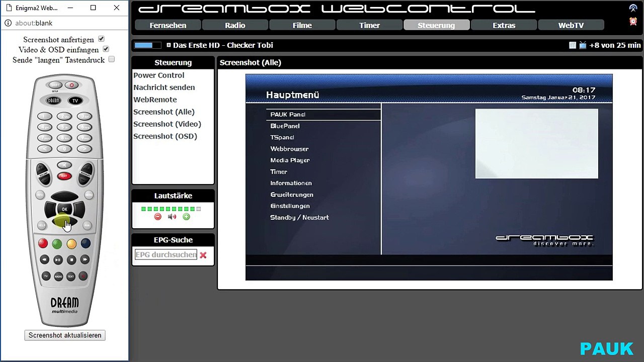Click number 1 on the remote keypad
This screenshot has width=644, height=362.
[x=45, y=116]
